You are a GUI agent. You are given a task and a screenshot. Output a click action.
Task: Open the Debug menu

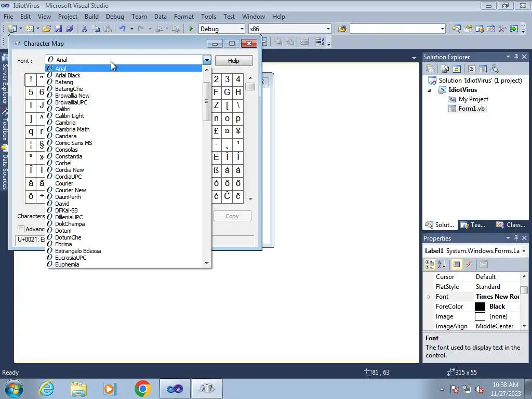tap(115, 16)
